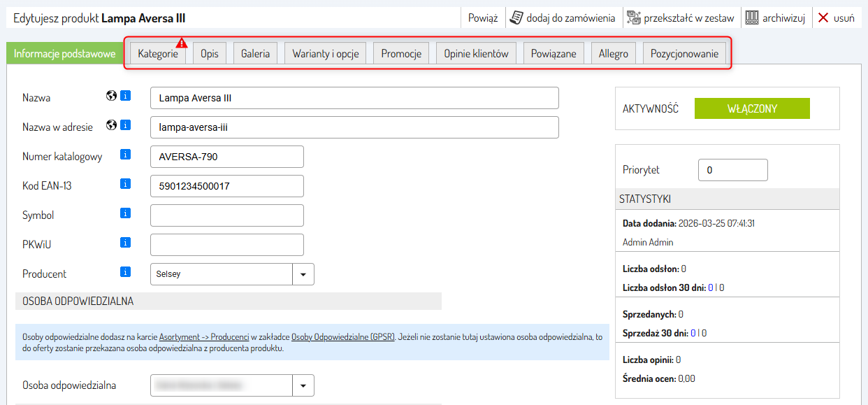Open the Selsey producer combo box
Viewport: 868px width, 405px height.
[222, 274]
